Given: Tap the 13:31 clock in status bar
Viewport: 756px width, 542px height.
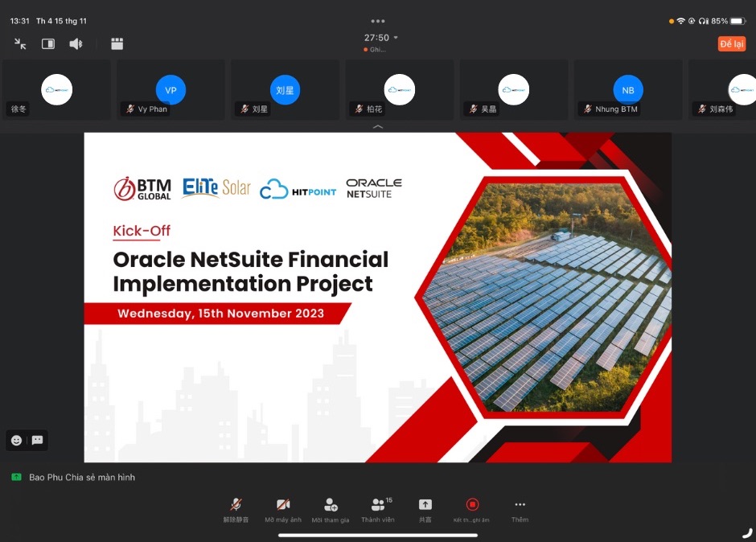Looking at the screenshot, I should point(20,21).
